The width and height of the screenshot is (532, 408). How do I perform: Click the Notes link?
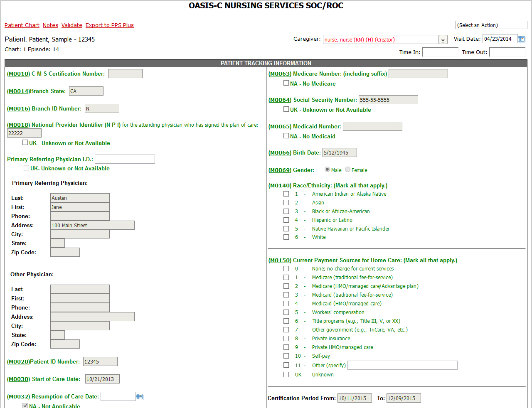[x=50, y=25]
